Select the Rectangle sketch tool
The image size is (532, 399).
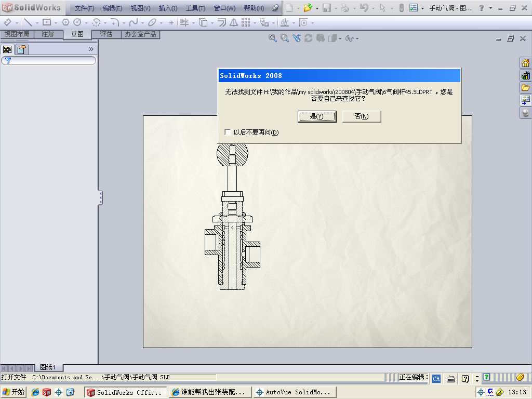(x=46, y=22)
